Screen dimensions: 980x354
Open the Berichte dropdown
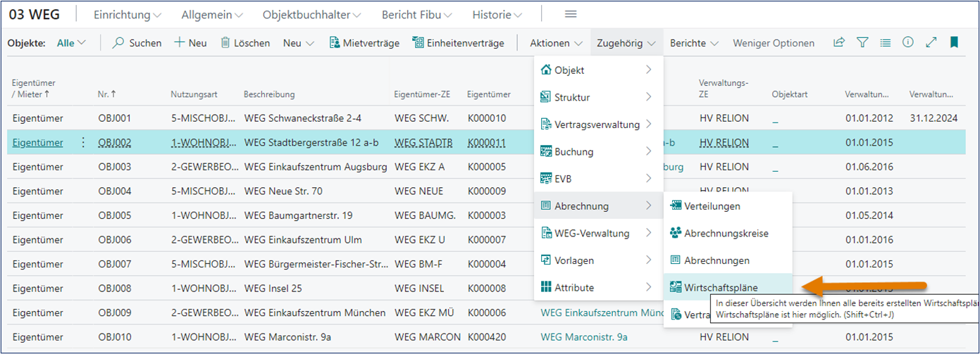(694, 43)
